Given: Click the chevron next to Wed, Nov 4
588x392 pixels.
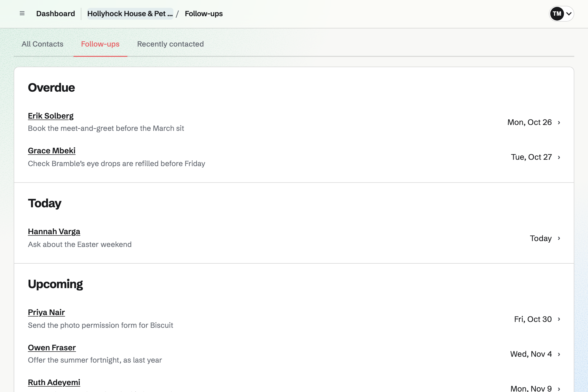Looking at the screenshot, I should point(559,354).
